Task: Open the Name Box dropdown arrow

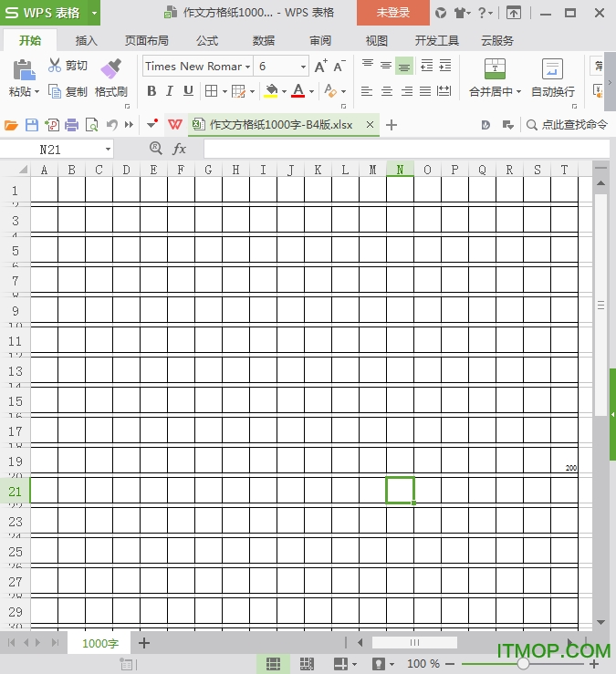Action: (109, 150)
